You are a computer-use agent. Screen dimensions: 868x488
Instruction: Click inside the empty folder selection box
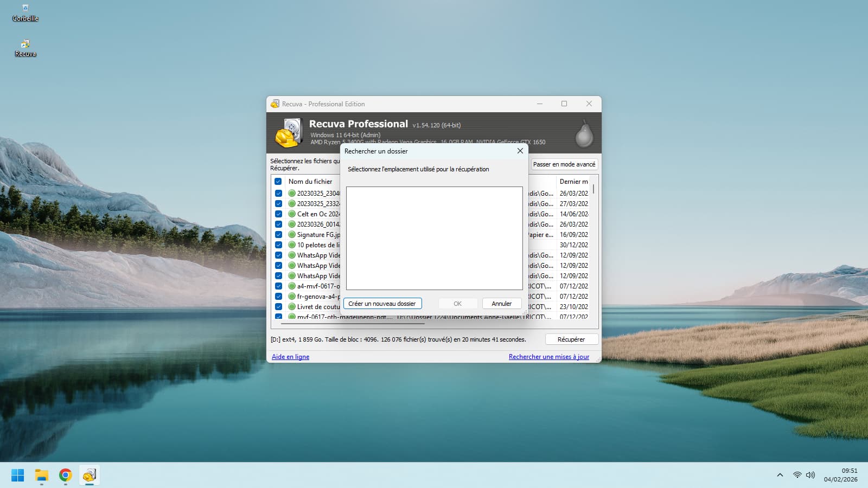[x=434, y=239]
